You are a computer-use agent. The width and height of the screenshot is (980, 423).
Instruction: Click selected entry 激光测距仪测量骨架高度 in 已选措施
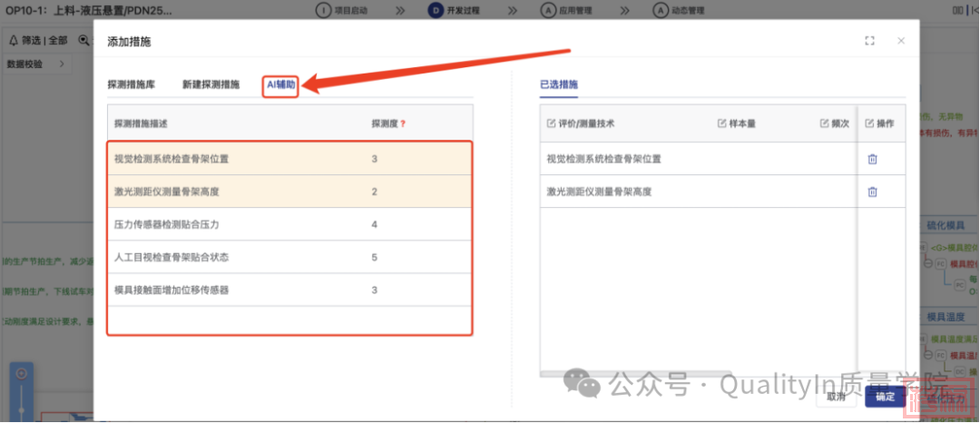[600, 192]
